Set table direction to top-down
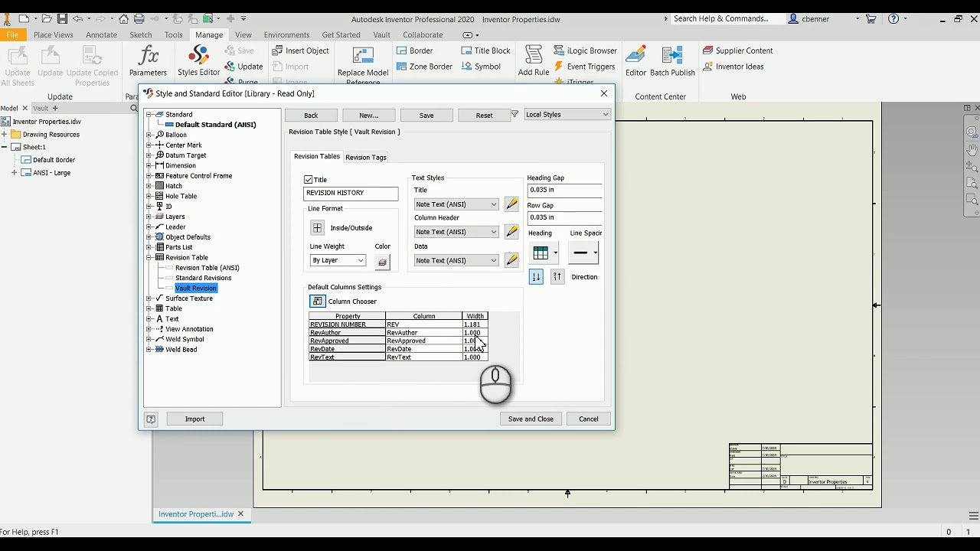980x551 pixels. (x=536, y=277)
